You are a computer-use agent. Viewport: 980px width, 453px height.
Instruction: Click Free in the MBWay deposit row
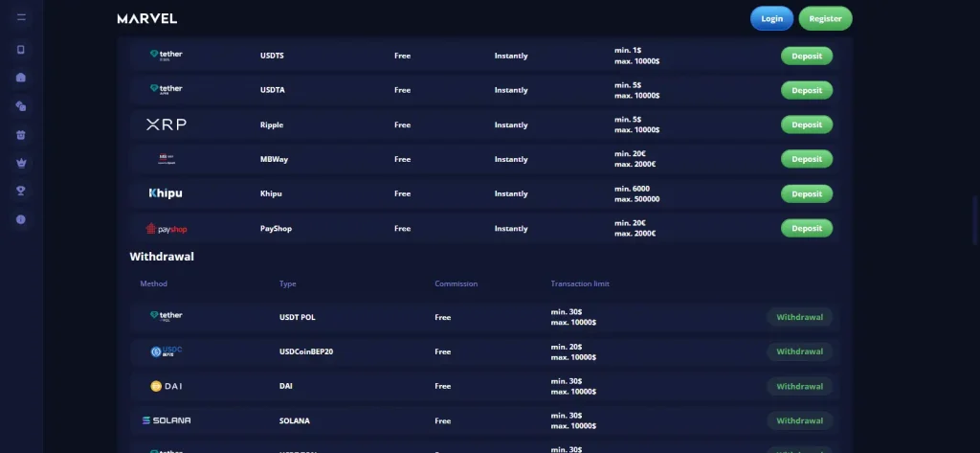403,159
